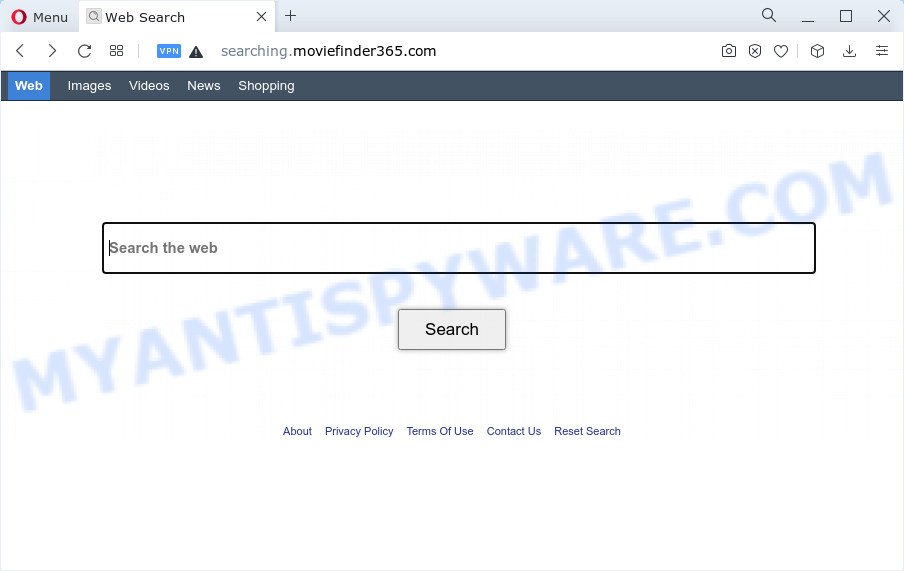Switch to Images search category
This screenshot has width=904, height=571.
[x=89, y=85]
